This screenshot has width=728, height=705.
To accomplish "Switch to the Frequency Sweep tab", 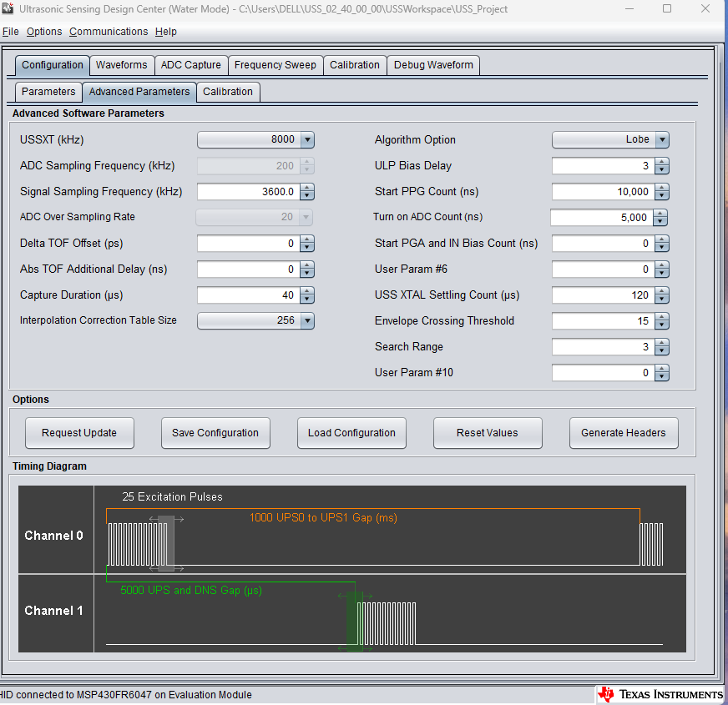I will (x=276, y=64).
